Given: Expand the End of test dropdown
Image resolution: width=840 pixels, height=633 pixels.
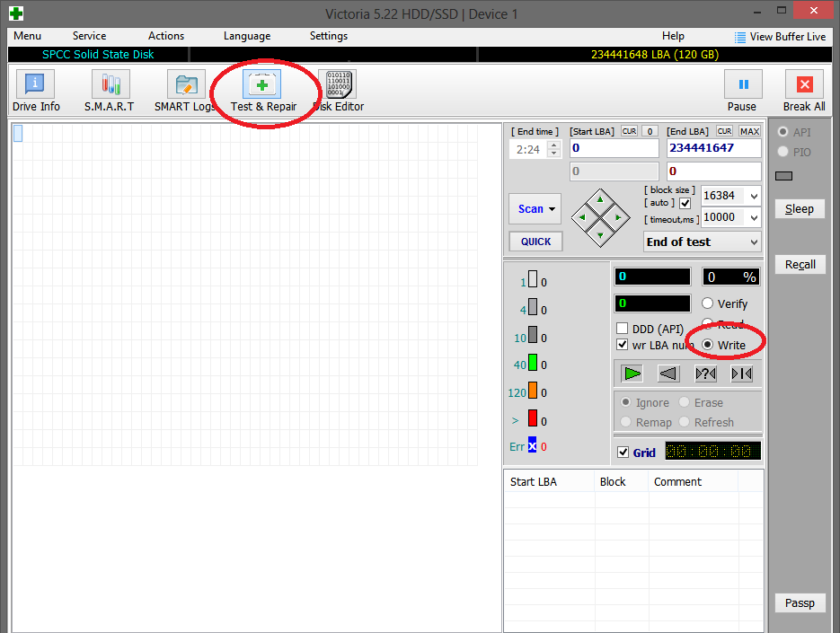Looking at the screenshot, I should [754, 242].
